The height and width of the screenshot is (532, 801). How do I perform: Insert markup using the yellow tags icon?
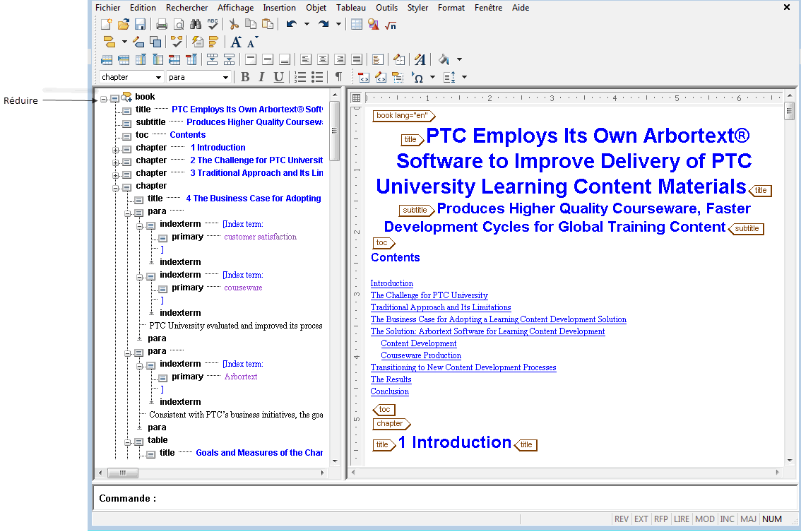tap(109, 42)
